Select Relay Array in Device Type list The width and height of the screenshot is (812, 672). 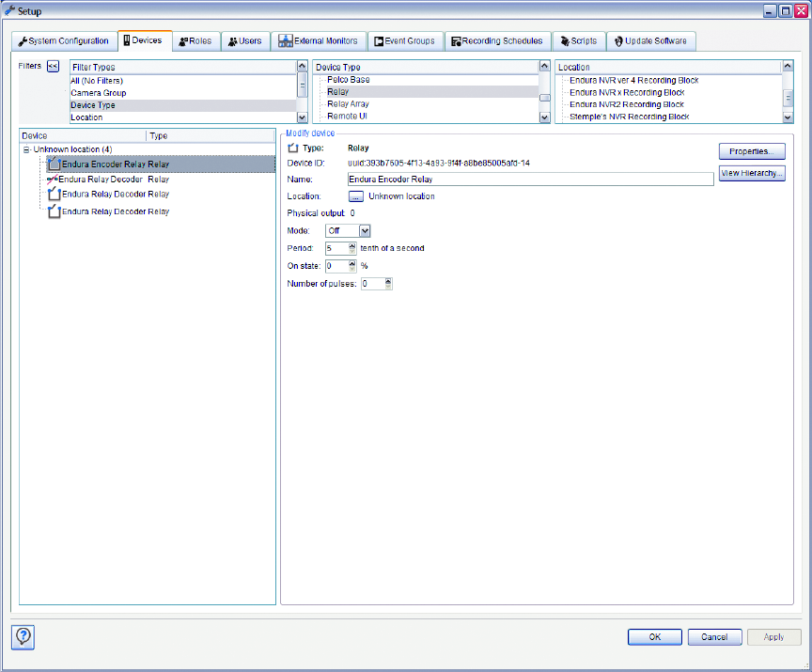[348, 104]
